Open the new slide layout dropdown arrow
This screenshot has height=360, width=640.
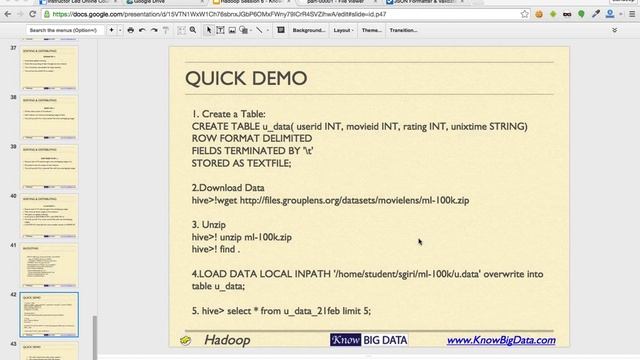(x=120, y=30)
